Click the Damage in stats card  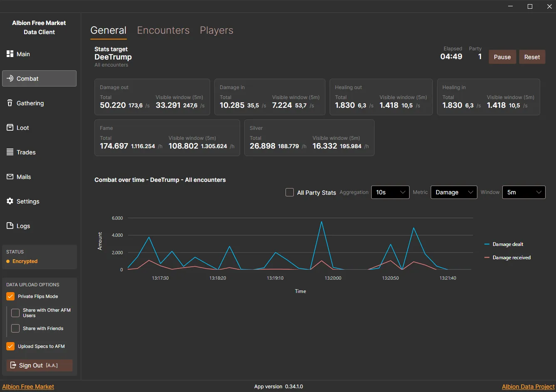[270, 97]
